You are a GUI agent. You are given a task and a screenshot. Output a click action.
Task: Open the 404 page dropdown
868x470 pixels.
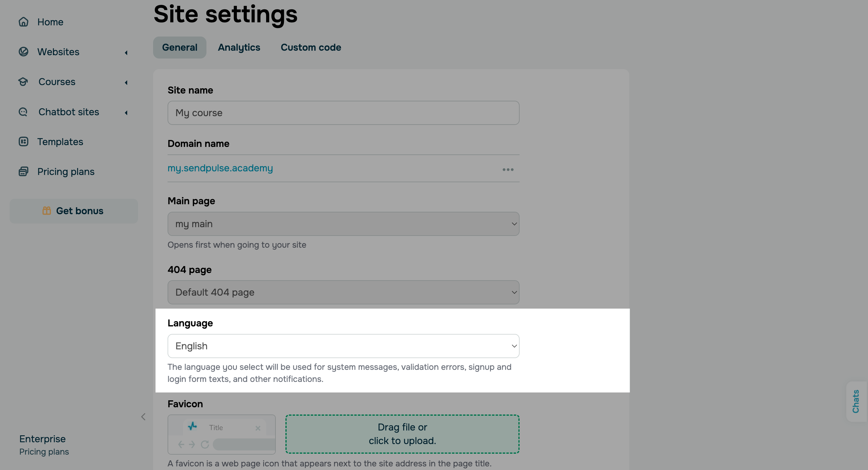[343, 292]
